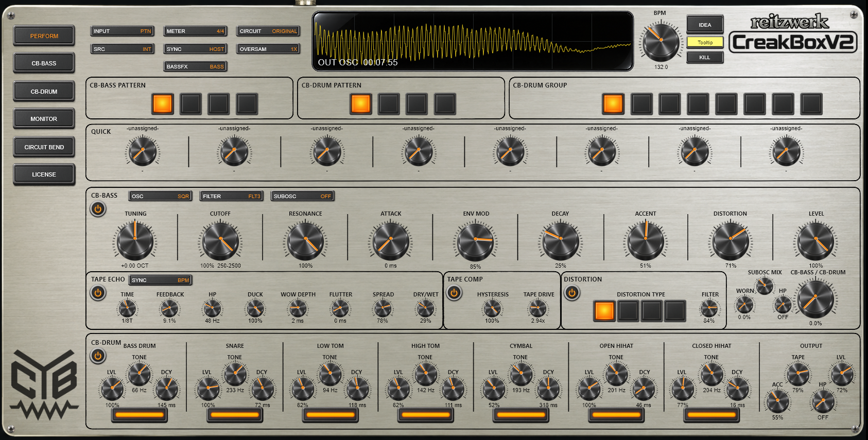Click the ENV MOD knob
The height and width of the screenshot is (440, 868).
pyautogui.click(x=476, y=240)
